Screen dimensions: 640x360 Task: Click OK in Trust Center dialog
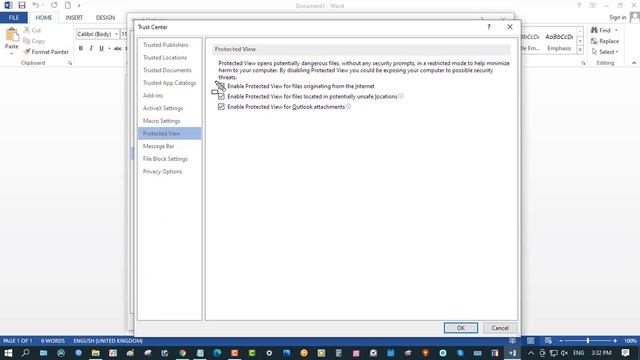pyautogui.click(x=461, y=328)
